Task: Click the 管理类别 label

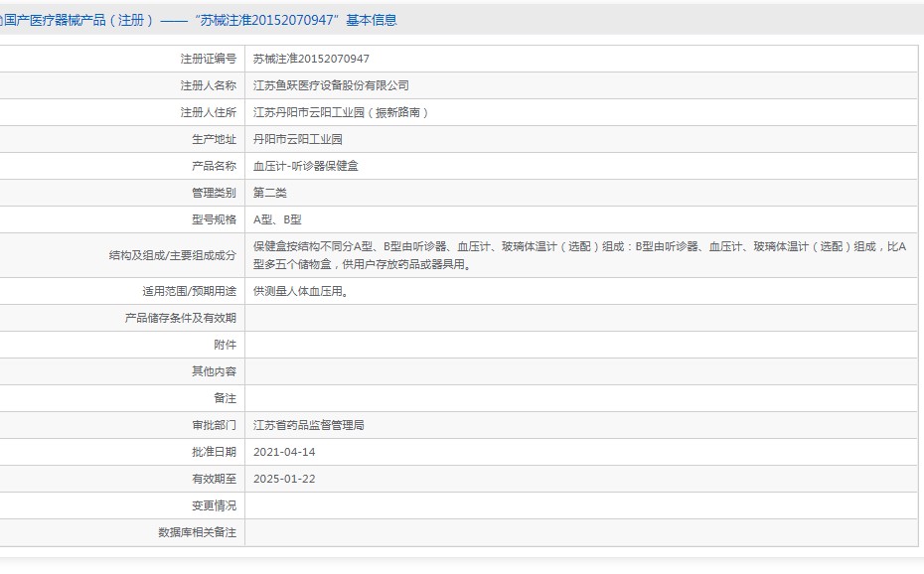Action: (214, 193)
